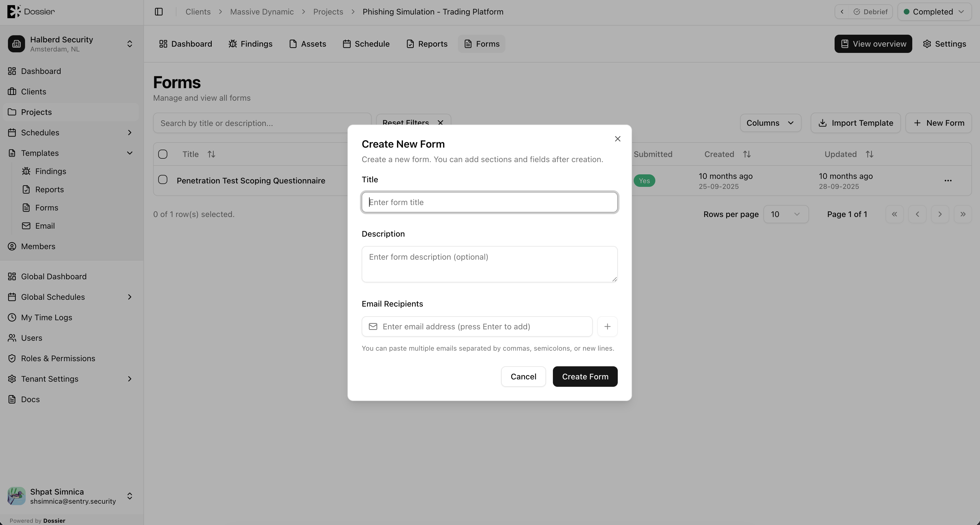Expand the Schedules sidebar section
Image resolution: width=980 pixels, height=525 pixels.
[129, 133]
